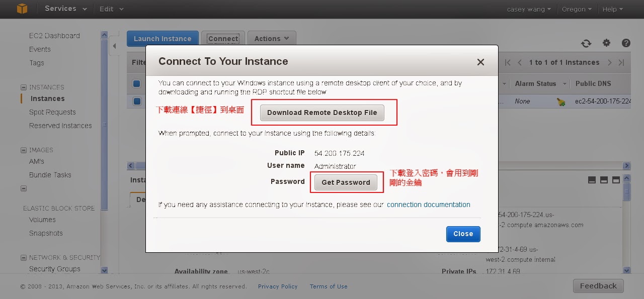The image size is (644, 299).
Task: Click the AWS console home cube icon
Action: [x=22, y=9]
